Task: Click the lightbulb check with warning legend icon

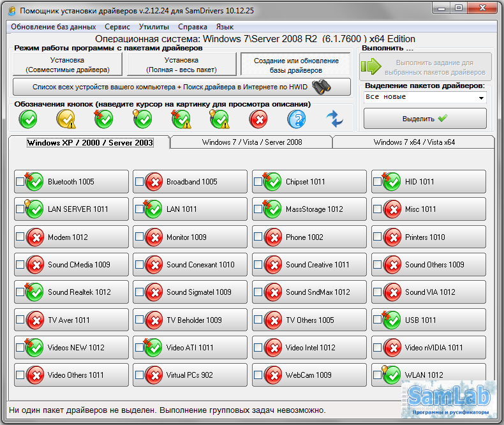Action: click(x=219, y=119)
